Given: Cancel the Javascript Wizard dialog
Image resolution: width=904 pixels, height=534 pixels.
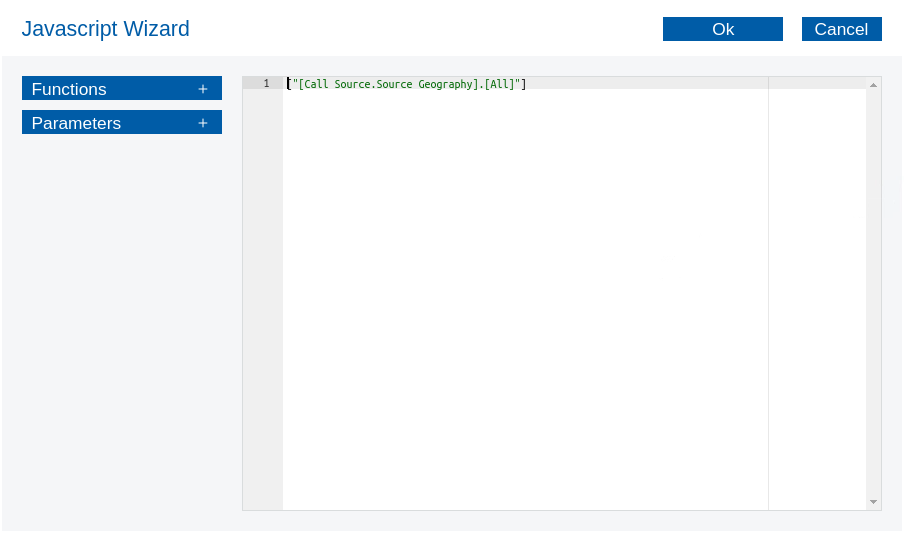Looking at the screenshot, I should (x=841, y=29).
